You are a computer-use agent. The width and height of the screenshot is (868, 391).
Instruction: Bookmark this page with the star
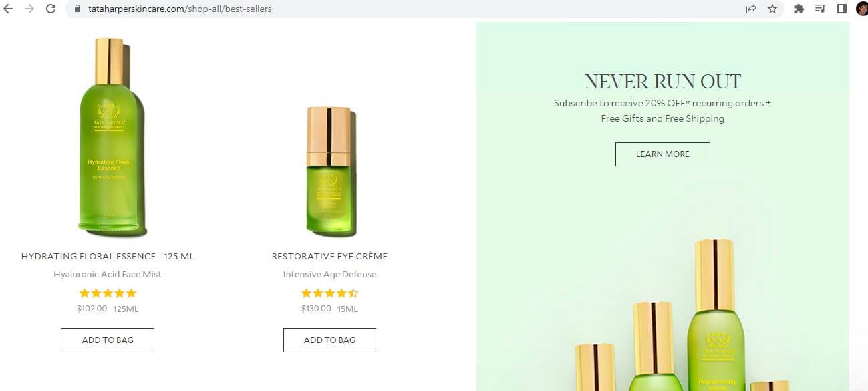(772, 9)
